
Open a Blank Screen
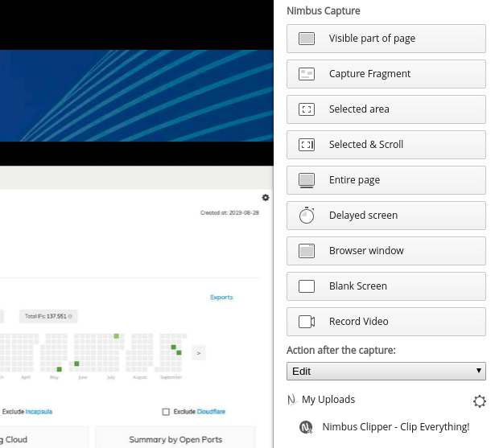[x=386, y=286]
